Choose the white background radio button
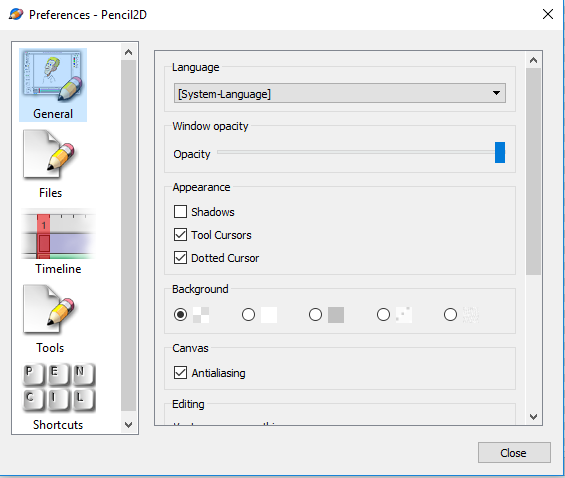This screenshot has height=478, width=565. 248,314
